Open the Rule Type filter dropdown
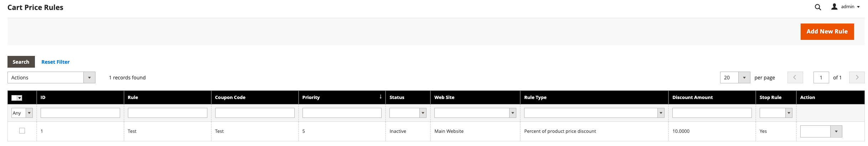The height and width of the screenshot is (146, 868). pyautogui.click(x=594, y=113)
